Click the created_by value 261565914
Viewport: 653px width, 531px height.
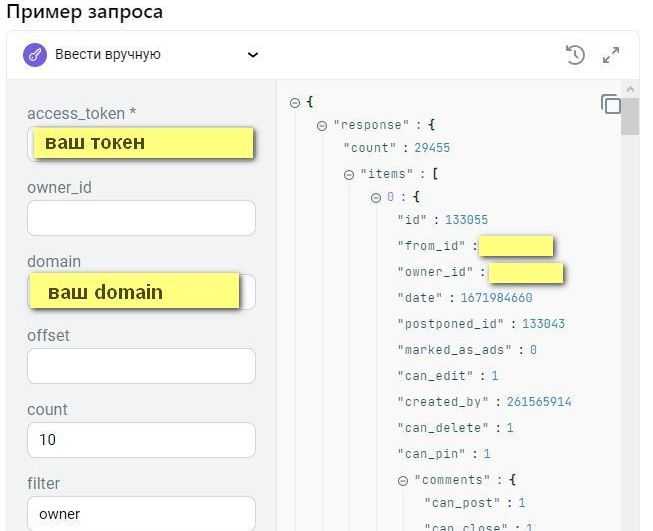539,402
